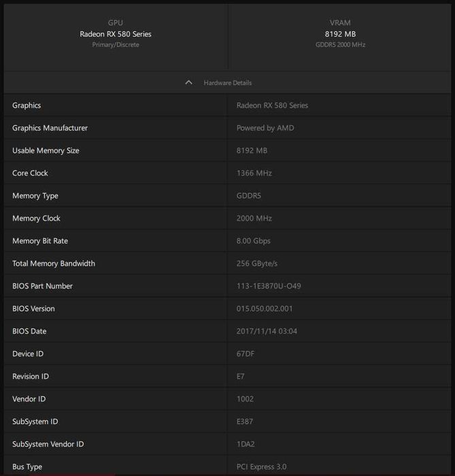Click the Core Clock 1366 MHz value
This screenshot has height=476, width=455.
point(254,173)
